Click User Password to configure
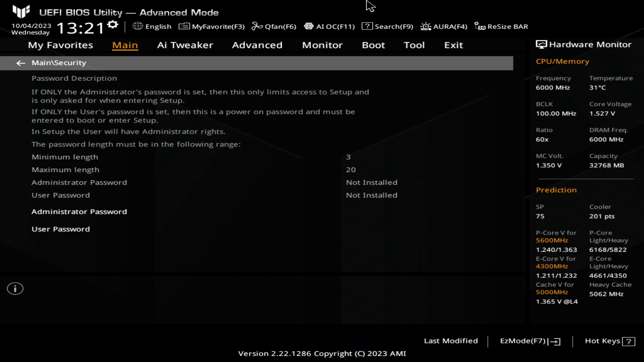 tap(60, 229)
